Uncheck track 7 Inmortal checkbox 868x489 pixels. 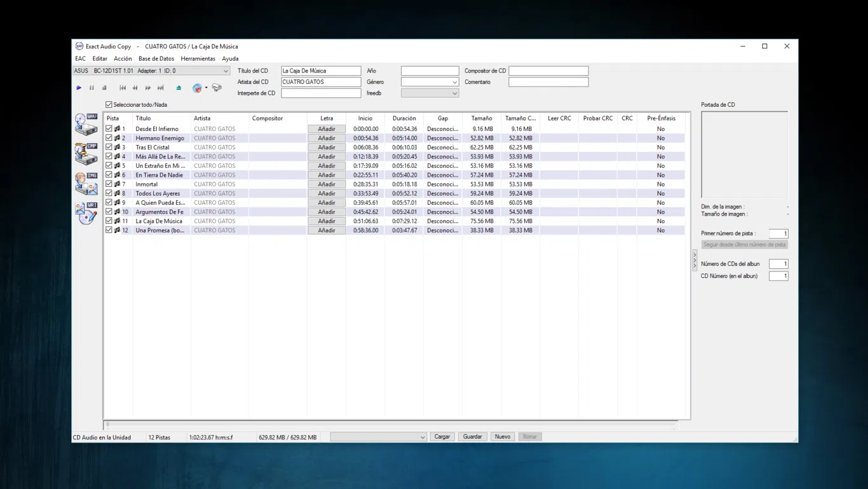click(x=109, y=184)
